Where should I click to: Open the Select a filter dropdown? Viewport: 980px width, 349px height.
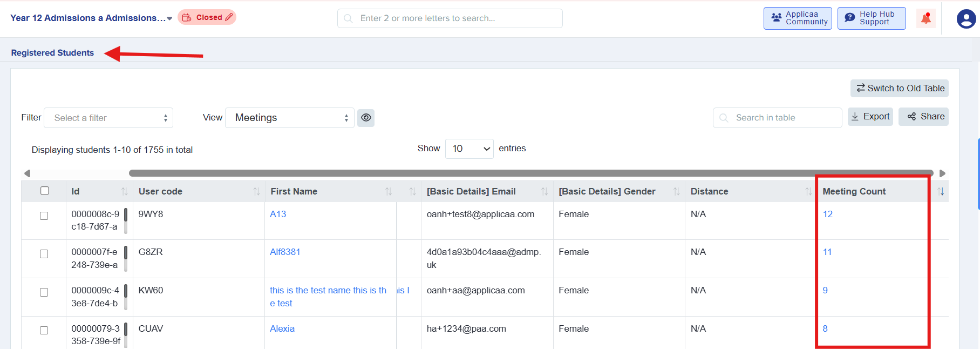(108, 118)
